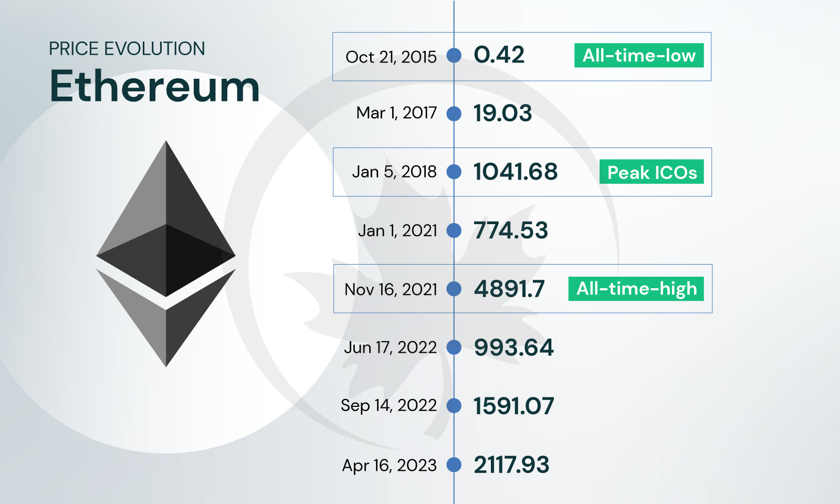Select the Apr 16, 2023 timeline dot
Viewport: 840px width, 504px height.
click(x=454, y=465)
